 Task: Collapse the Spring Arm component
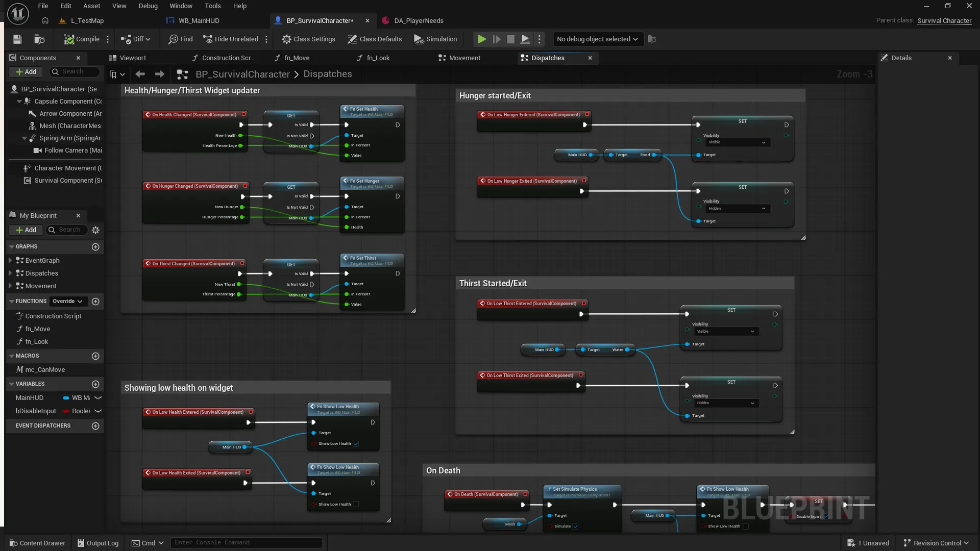24,138
